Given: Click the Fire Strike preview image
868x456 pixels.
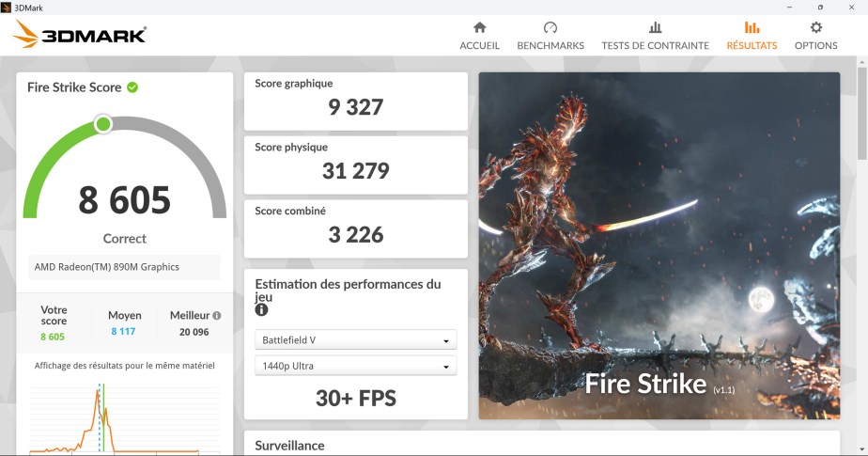Looking at the screenshot, I should pyautogui.click(x=659, y=245).
